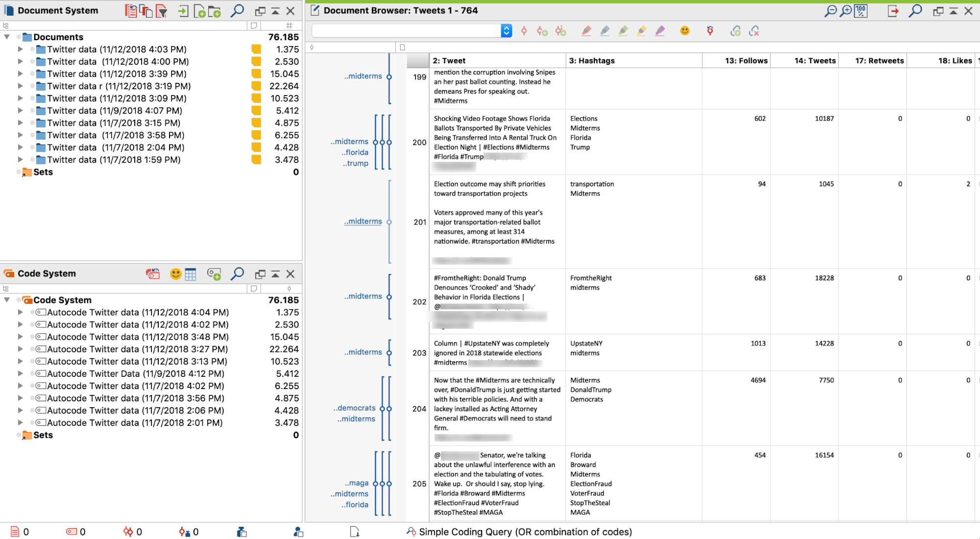Expand Autocode Twitter data (11/7/2018 2:01 PM)

pyautogui.click(x=20, y=422)
